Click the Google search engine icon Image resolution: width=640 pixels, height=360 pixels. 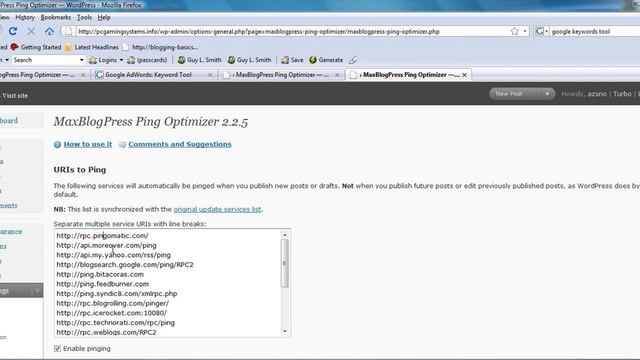(539, 31)
